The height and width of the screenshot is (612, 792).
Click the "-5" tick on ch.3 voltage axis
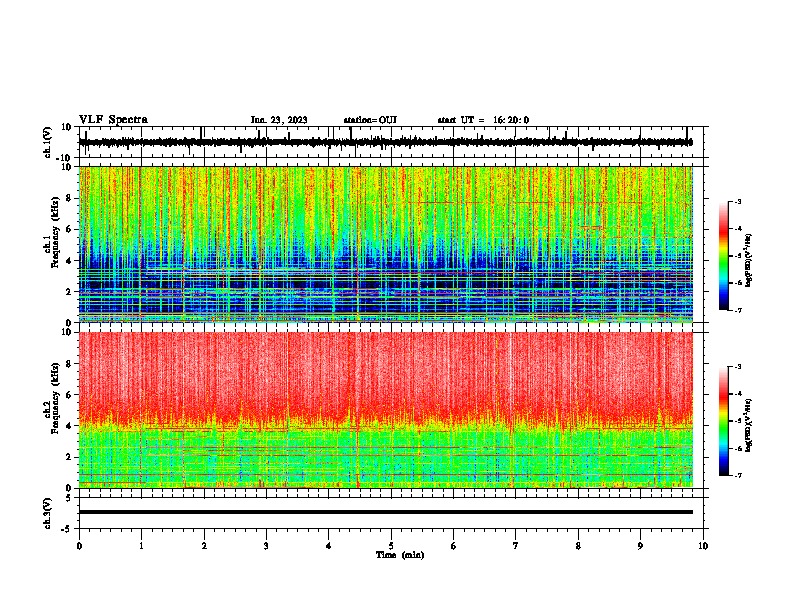(x=67, y=529)
